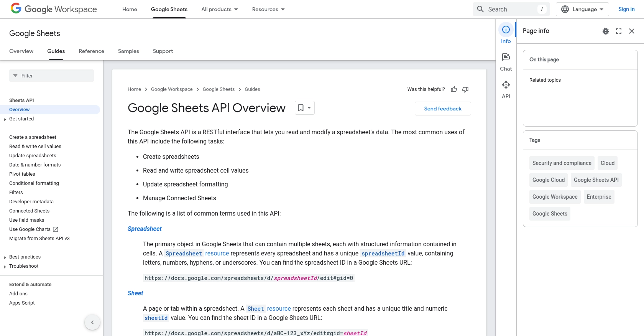Go to Home in top navigation
Viewport: 644px width, 336px height.
(x=130, y=9)
